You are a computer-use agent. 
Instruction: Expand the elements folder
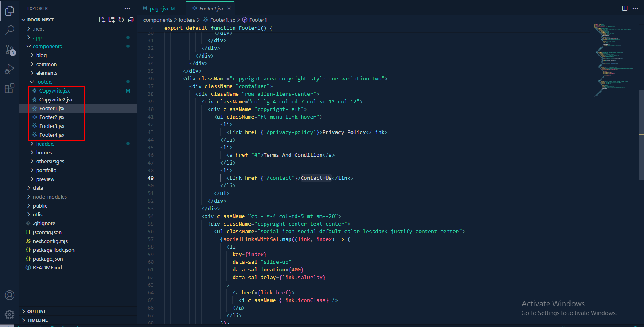pyautogui.click(x=78, y=73)
